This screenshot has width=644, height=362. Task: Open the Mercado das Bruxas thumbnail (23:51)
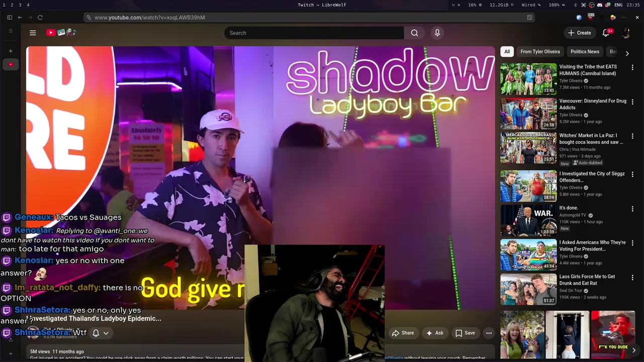(528, 147)
